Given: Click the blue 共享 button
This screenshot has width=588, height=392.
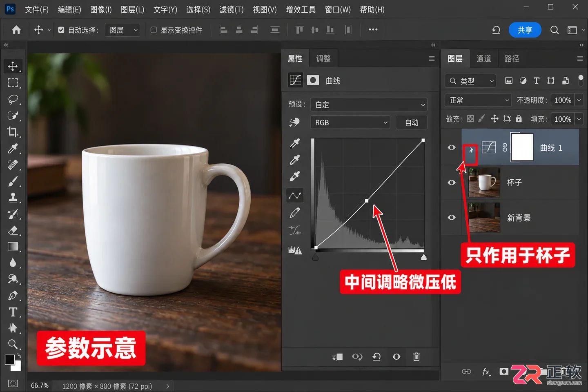Looking at the screenshot, I should click(525, 30).
